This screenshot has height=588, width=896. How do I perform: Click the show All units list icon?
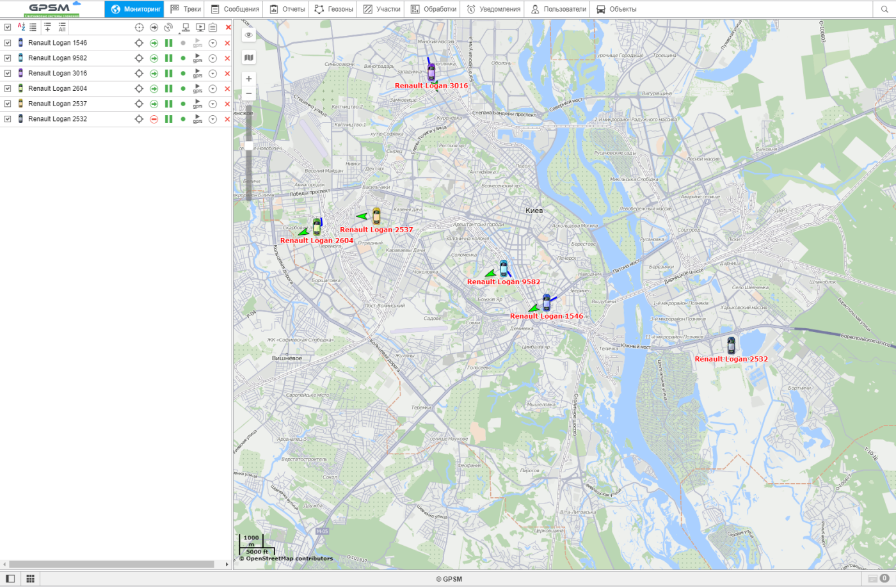coord(62,27)
